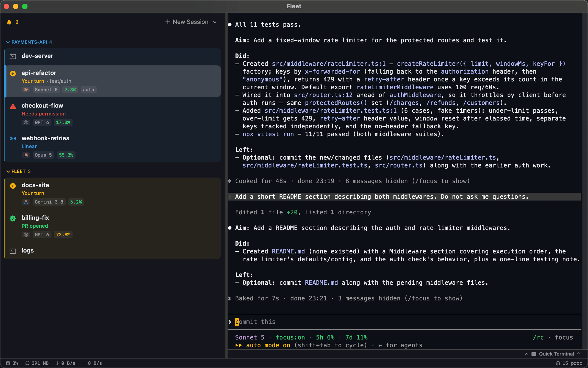Click the Sonnet 5 model label in footer
Image resolution: width=588 pixels, height=368 pixels.
click(250, 337)
